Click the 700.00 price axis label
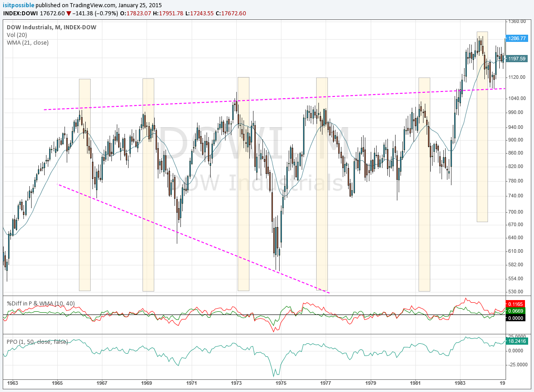Screen dimensions: 534x392 click(516, 212)
